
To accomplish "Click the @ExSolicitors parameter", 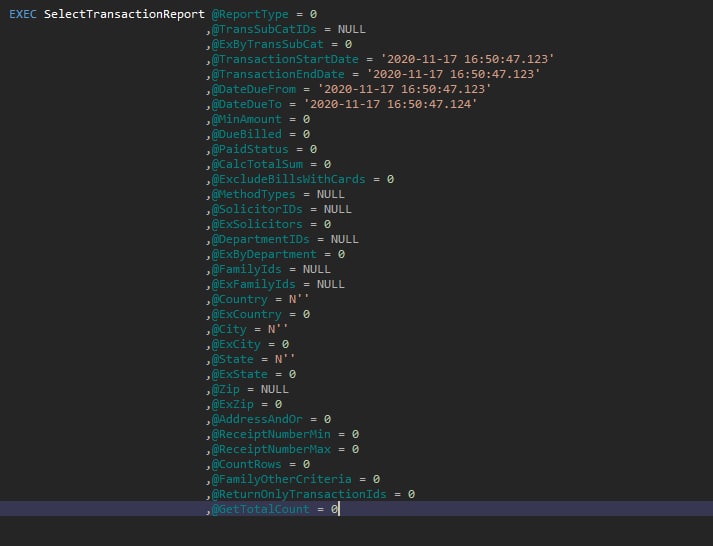I will click(x=257, y=224).
